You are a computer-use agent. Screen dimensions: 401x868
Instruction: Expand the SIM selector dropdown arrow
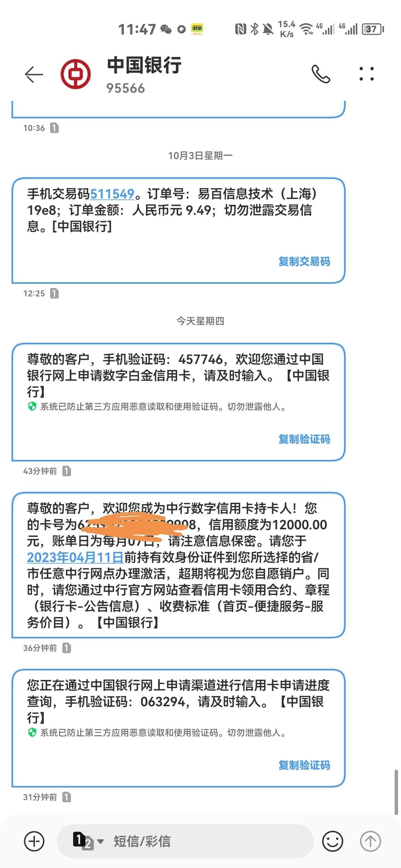click(100, 842)
